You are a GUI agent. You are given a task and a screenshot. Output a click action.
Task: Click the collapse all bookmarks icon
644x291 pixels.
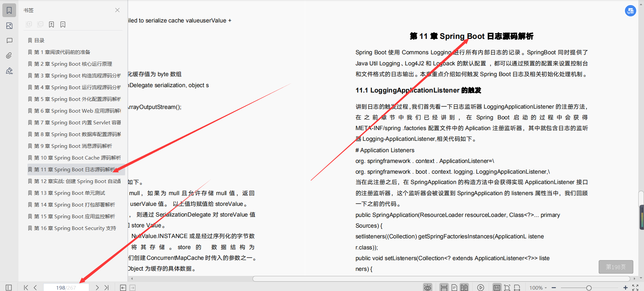tap(40, 24)
